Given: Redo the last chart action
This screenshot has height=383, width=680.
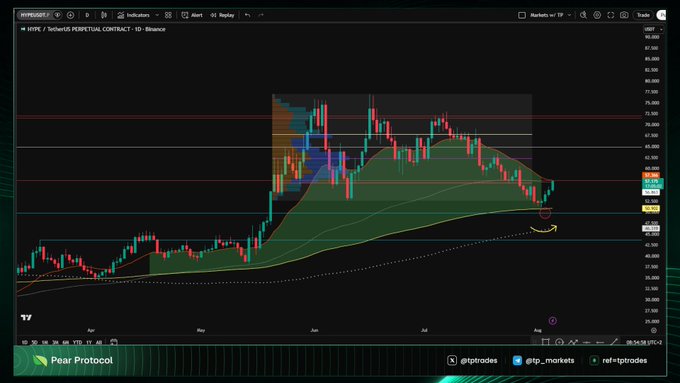Looking at the screenshot, I should [x=261, y=15].
